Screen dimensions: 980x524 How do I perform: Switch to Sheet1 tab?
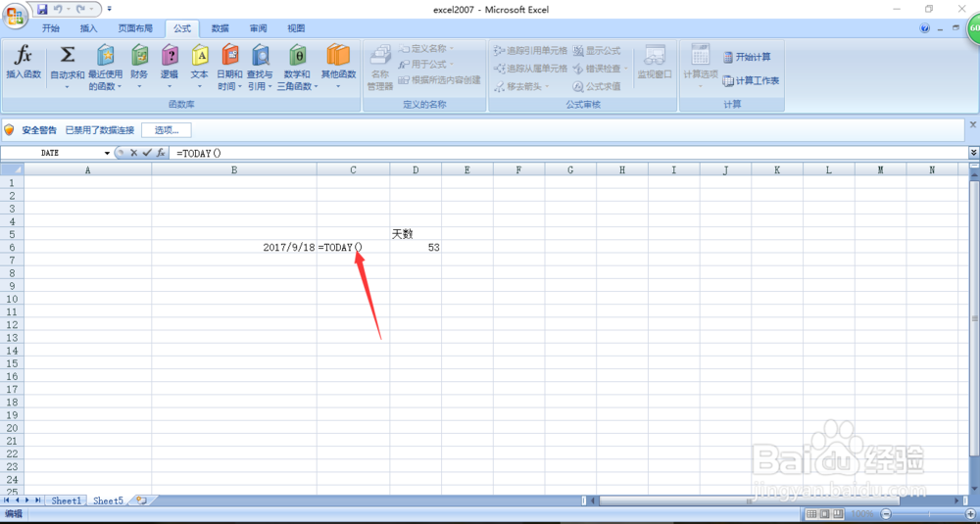[x=67, y=500]
